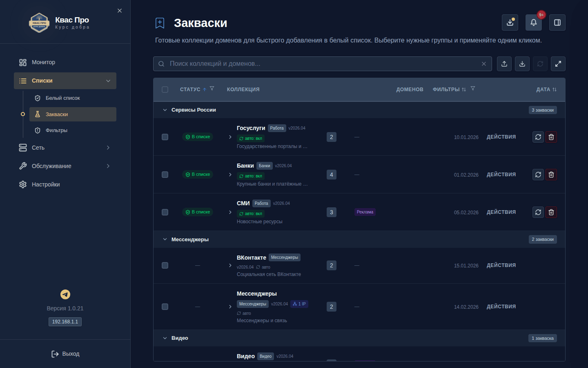Open the ФИЛЬТРЫ column filter funnel
Image resolution: width=588 pixels, height=368 pixels.
[x=473, y=89]
